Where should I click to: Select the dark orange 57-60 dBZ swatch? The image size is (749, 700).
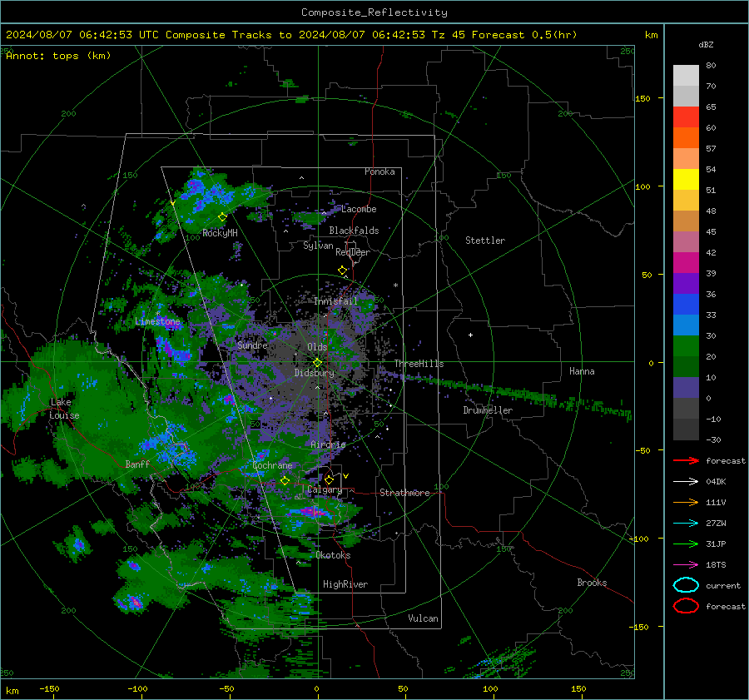pyautogui.click(x=686, y=138)
